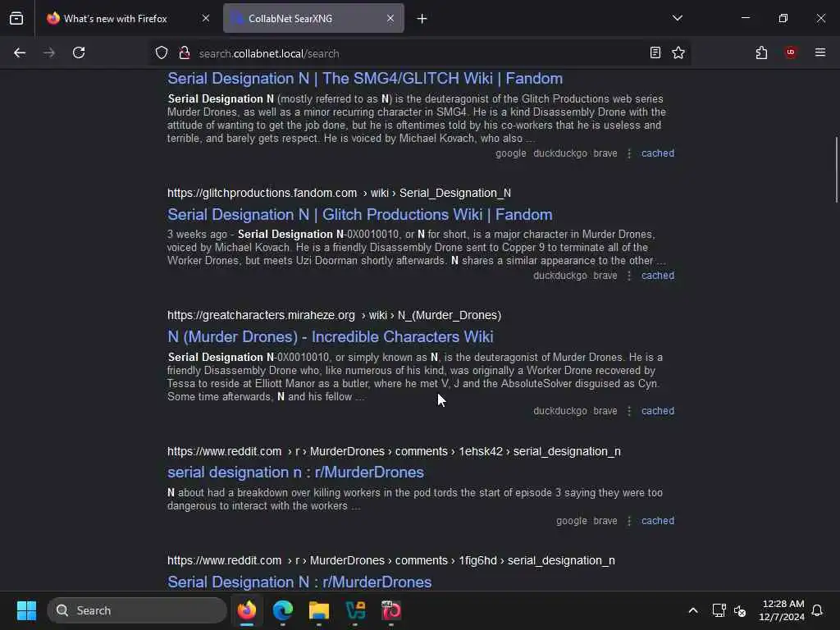Image resolution: width=840 pixels, height=630 pixels.
Task: Open cached copy of SMG4/GLITCH Wiki result
Action: click(x=657, y=153)
